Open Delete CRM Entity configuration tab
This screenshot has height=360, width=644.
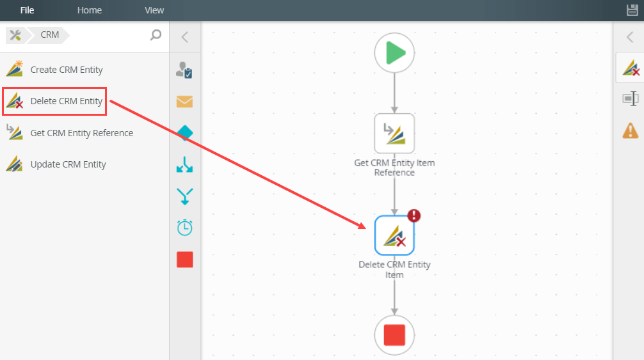tap(631, 68)
